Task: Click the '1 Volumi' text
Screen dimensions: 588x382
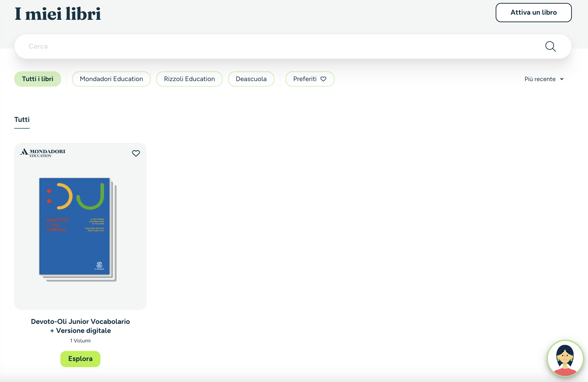Action: pos(80,341)
